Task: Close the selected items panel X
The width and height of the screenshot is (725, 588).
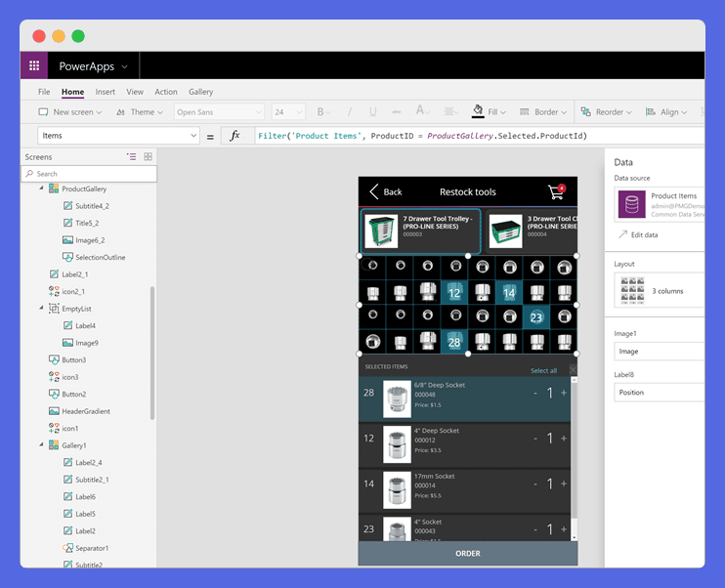Action: click(573, 369)
